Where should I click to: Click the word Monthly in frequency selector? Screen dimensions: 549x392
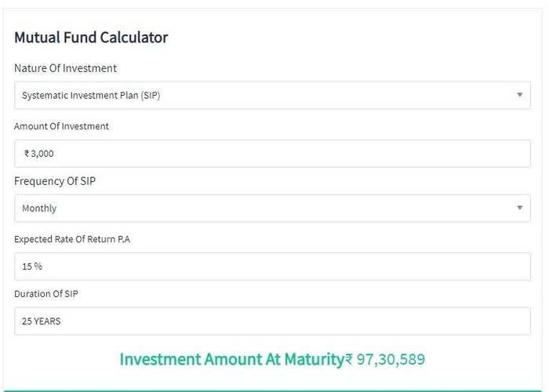coord(39,209)
